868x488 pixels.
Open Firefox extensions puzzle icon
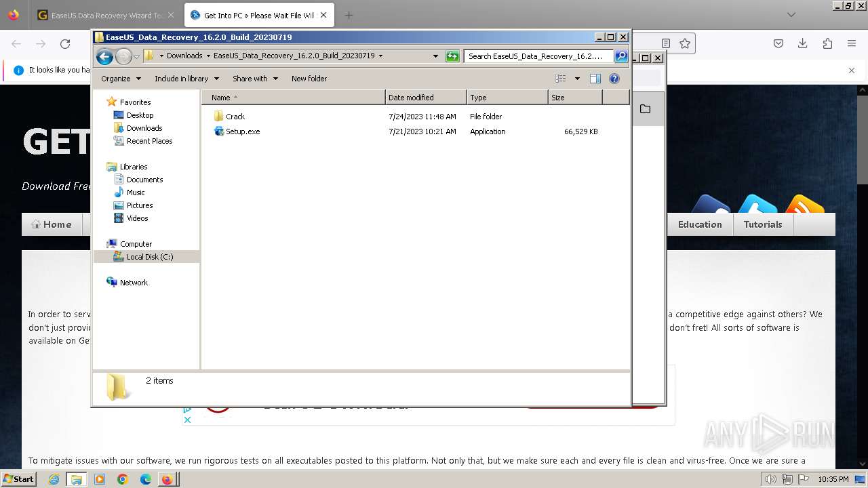point(827,44)
